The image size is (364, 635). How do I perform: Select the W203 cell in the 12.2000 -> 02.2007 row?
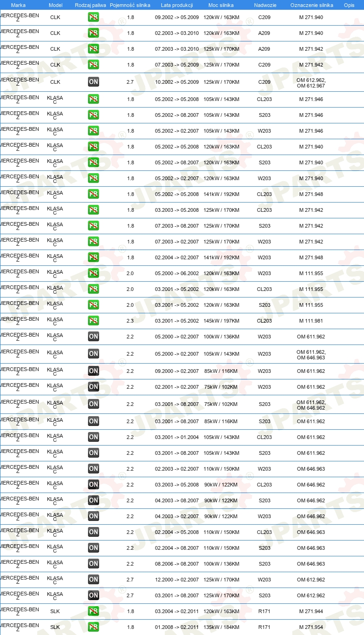(x=264, y=579)
